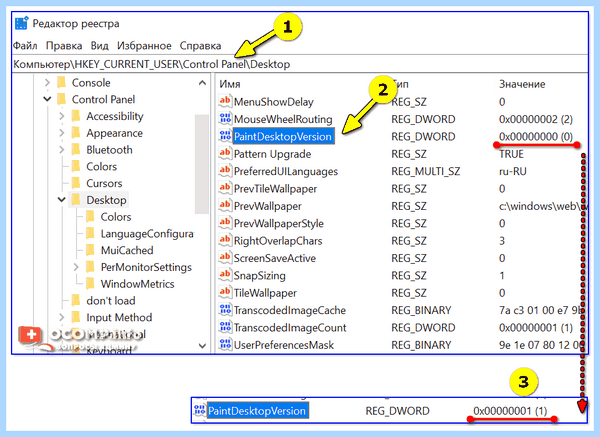Viewport: 600px width, 437px height.
Task: Collapse the Desktop key
Action: tap(61, 200)
